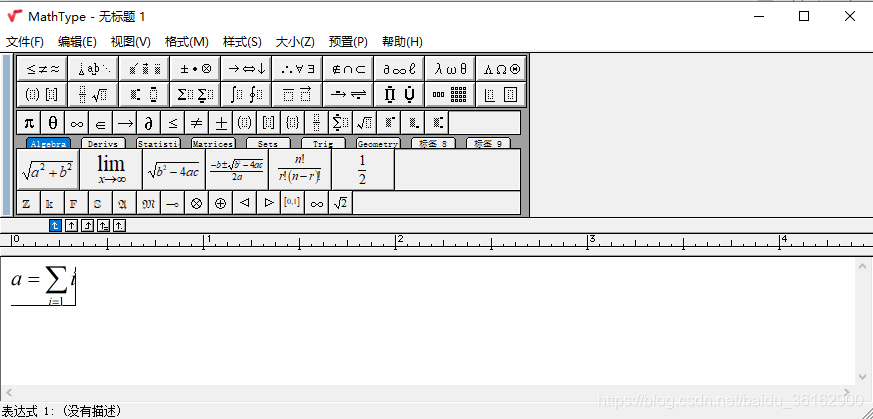The image size is (873, 419).
Task: Open integral templates palette
Action: click(247, 94)
